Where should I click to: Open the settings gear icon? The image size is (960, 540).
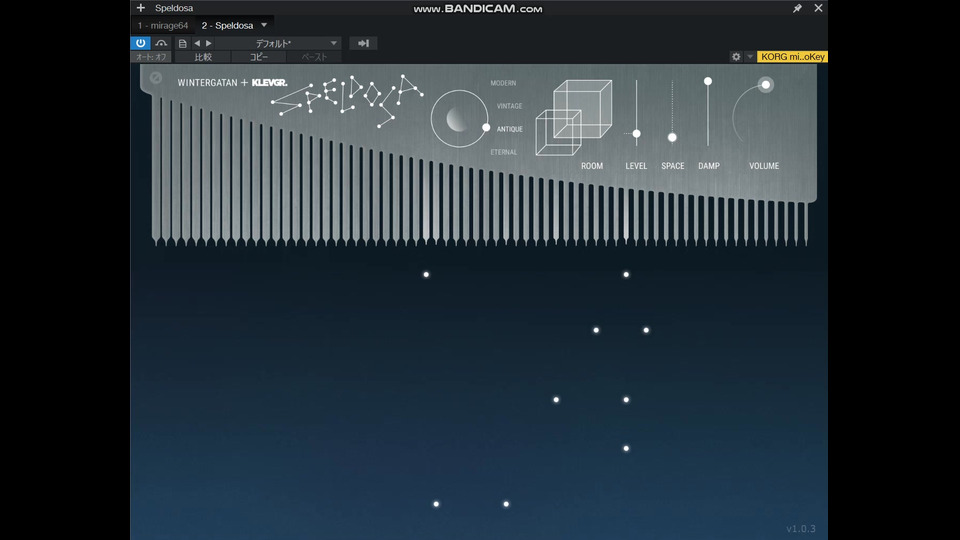click(736, 56)
